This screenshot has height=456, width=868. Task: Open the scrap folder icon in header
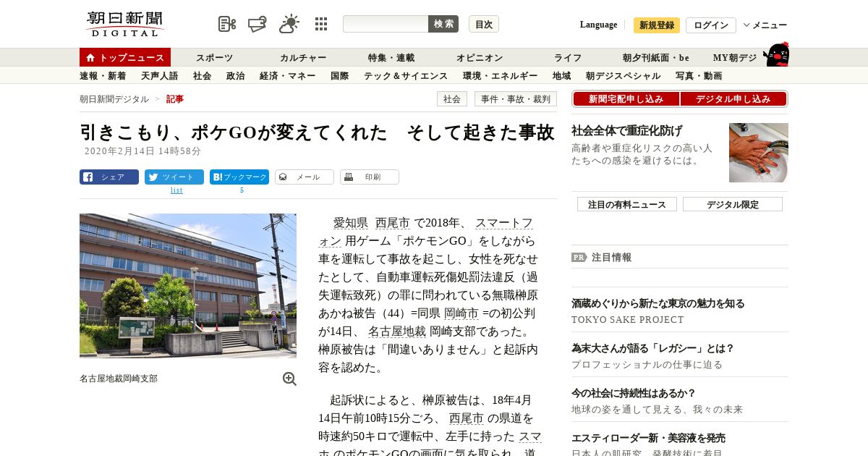point(258,24)
